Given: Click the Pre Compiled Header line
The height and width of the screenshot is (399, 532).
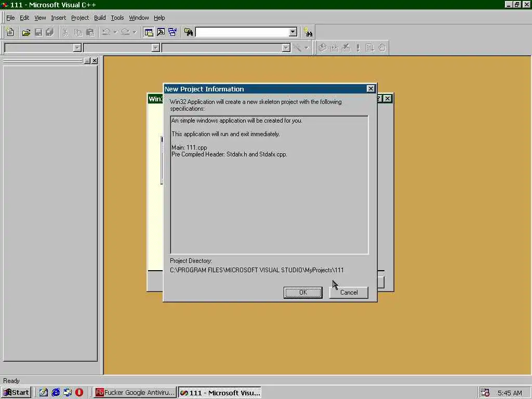Looking at the screenshot, I should coord(229,154).
